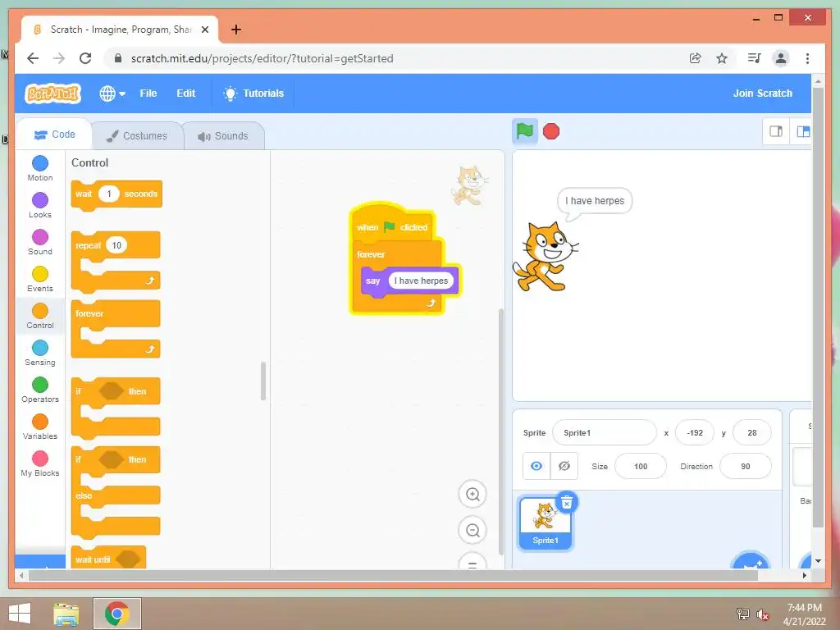Open the network tray icon
Image resolution: width=840 pixels, height=630 pixels.
click(743, 614)
